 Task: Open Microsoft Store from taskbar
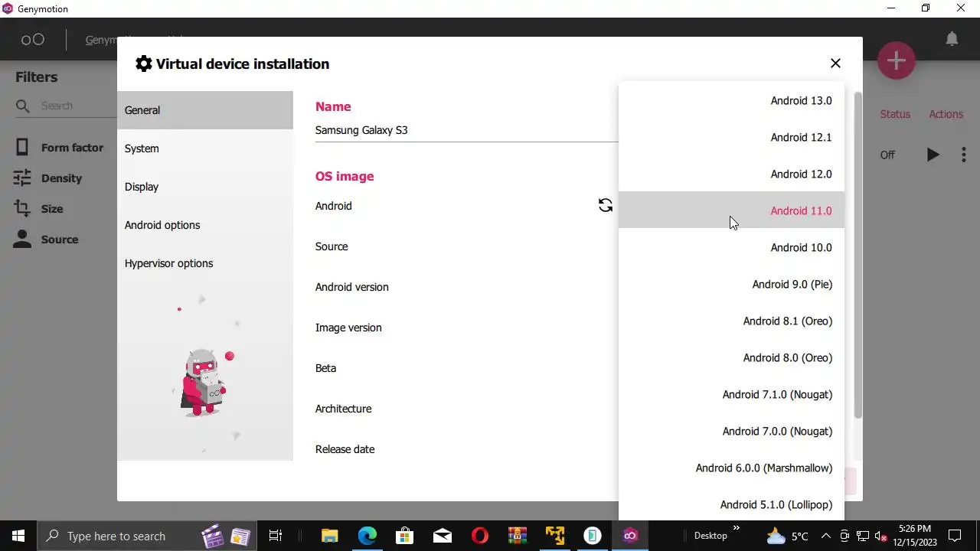pyautogui.click(x=404, y=536)
